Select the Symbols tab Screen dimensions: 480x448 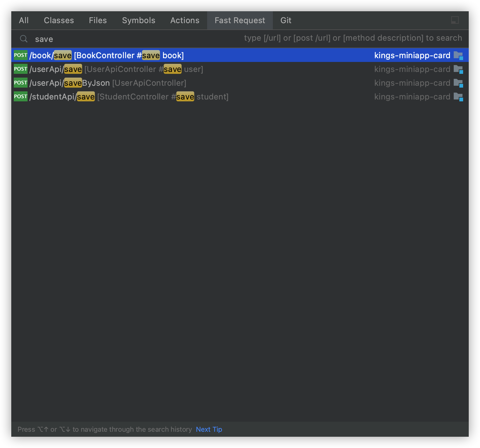click(139, 20)
